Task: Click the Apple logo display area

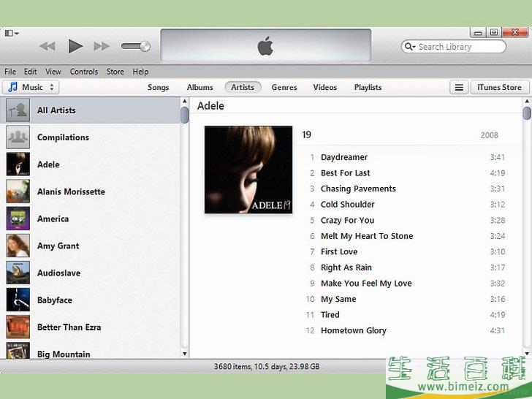Action: 266,45
